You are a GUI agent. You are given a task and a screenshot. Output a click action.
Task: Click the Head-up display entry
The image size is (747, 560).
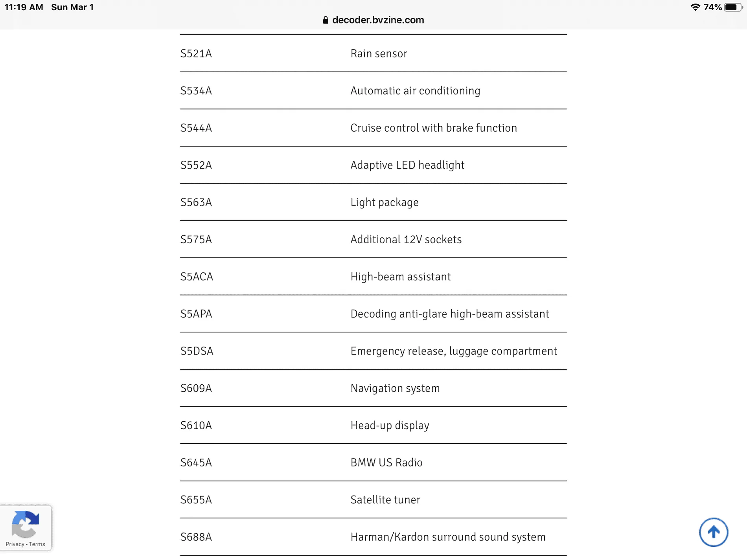click(x=390, y=426)
